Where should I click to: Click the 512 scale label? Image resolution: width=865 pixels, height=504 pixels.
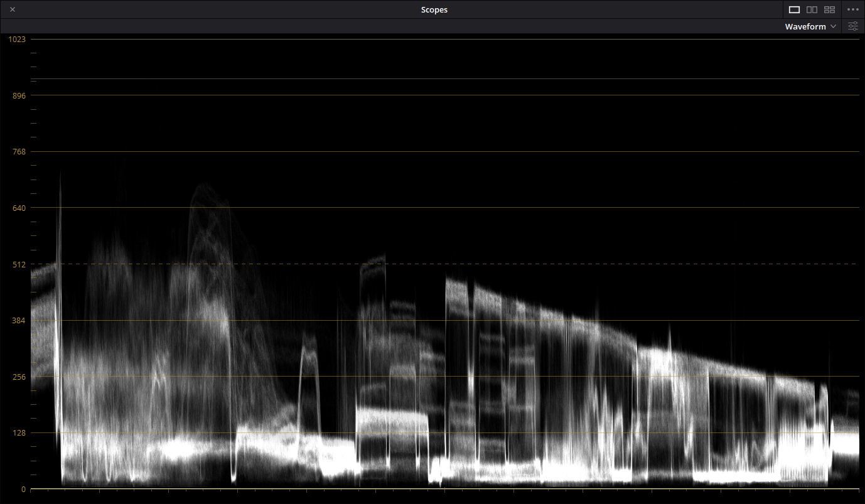coord(19,264)
